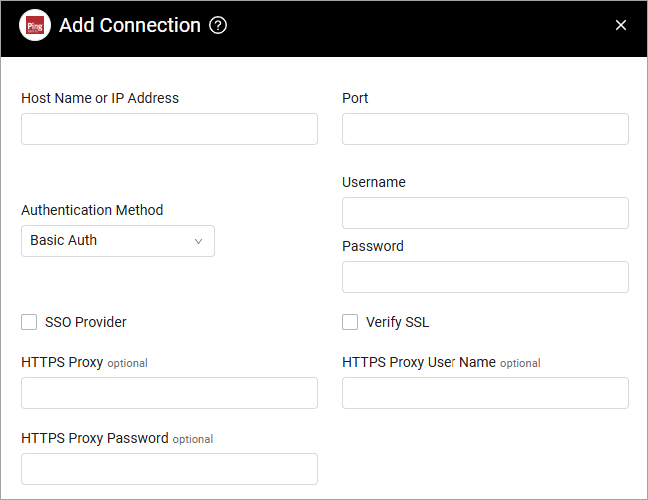Click the SSO Provider label text
Viewport: 648px width, 500px height.
point(86,322)
